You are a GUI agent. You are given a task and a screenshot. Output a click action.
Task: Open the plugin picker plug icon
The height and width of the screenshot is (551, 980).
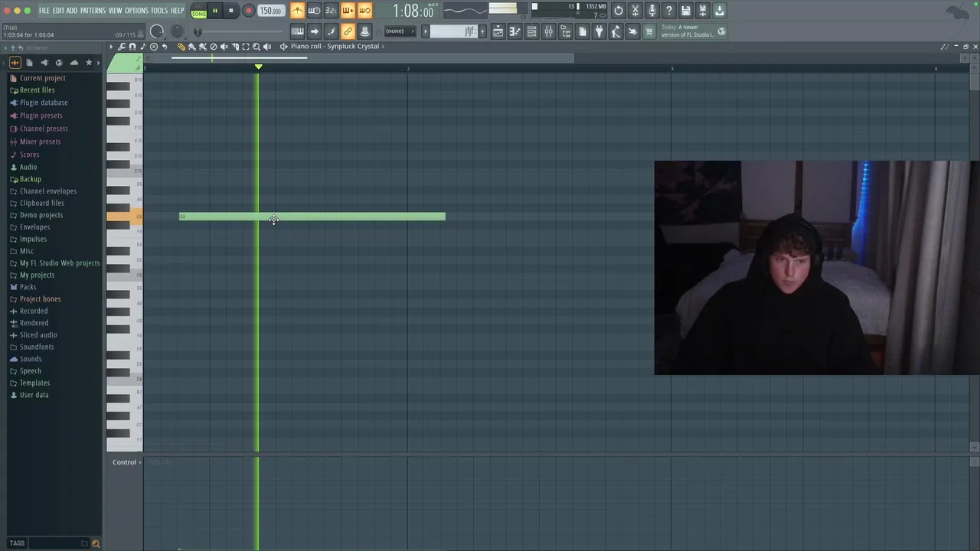coord(599,31)
